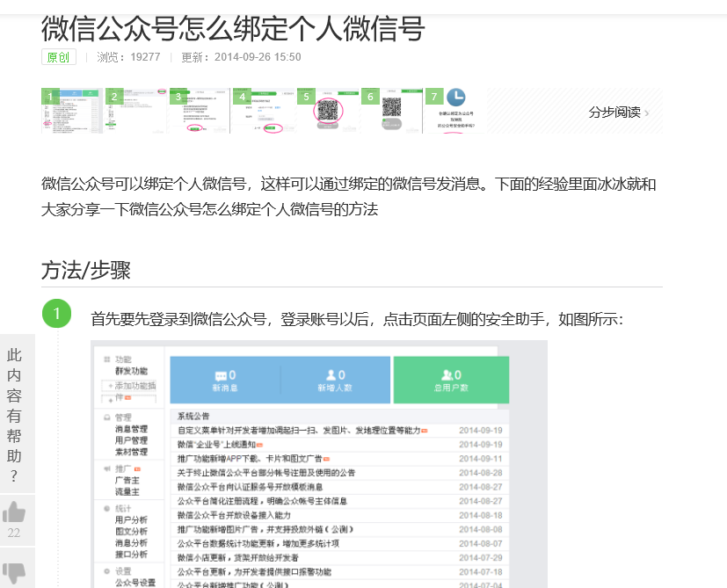This screenshot has width=727, height=588.
Task: Click the green 总用户数 tile in the screenshot
Action: (451, 381)
